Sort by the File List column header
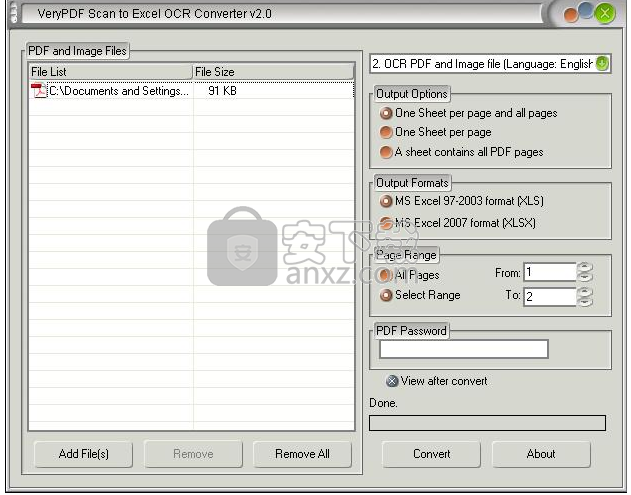 [x=111, y=72]
